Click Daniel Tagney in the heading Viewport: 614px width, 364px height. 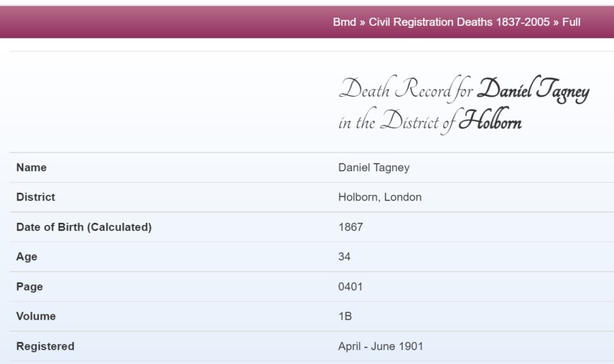(533, 91)
